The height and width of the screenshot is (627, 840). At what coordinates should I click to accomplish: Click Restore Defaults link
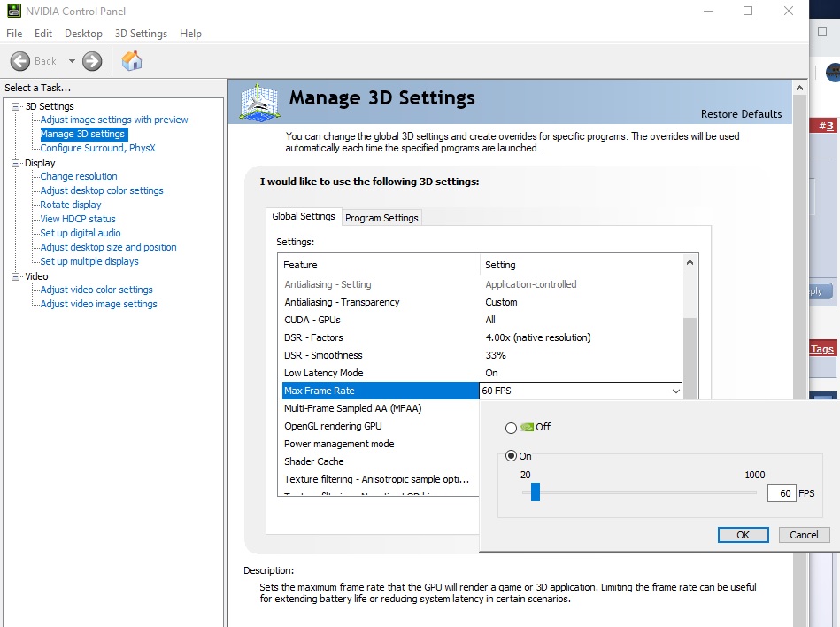pyautogui.click(x=741, y=114)
